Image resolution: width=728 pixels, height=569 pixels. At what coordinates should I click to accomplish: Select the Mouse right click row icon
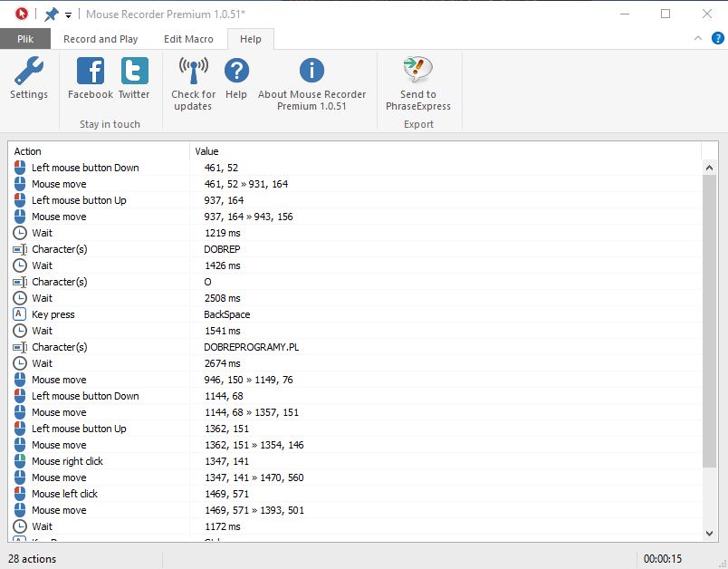20,461
